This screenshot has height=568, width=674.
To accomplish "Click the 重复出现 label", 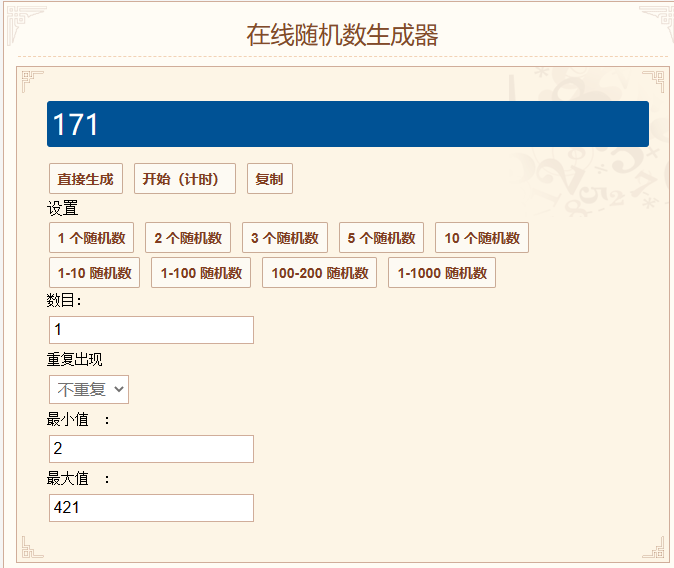I will tap(74, 359).
